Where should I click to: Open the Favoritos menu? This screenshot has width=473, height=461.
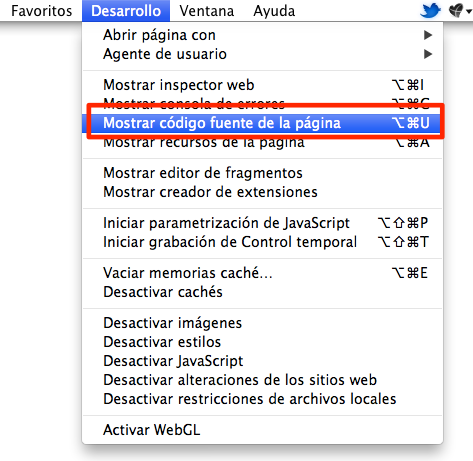pyautogui.click(x=41, y=11)
